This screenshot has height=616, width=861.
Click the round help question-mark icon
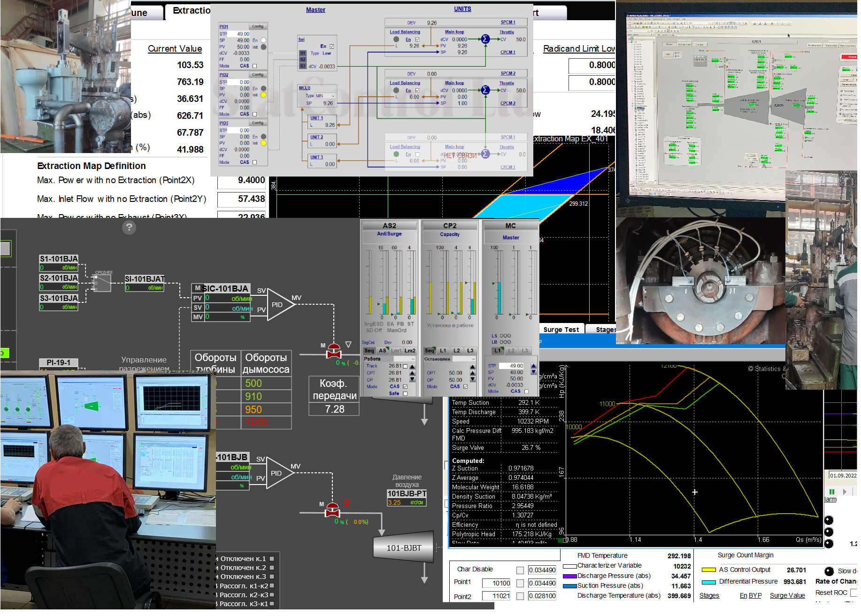[x=129, y=228]
